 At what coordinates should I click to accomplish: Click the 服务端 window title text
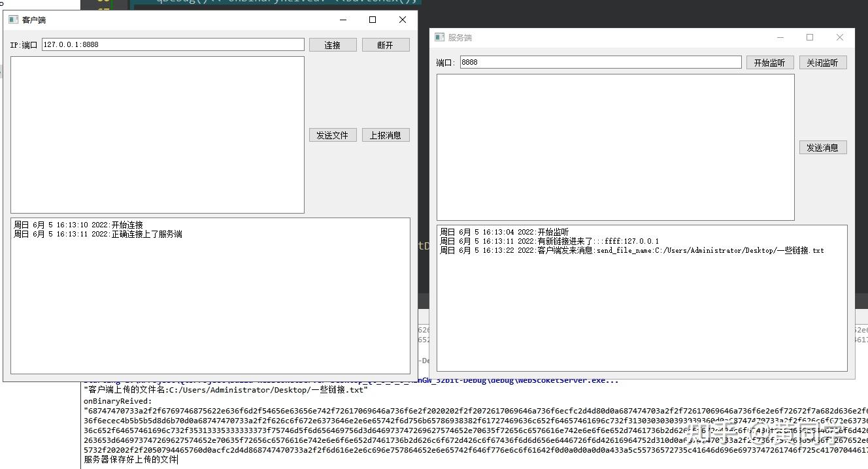pos(460,38)
